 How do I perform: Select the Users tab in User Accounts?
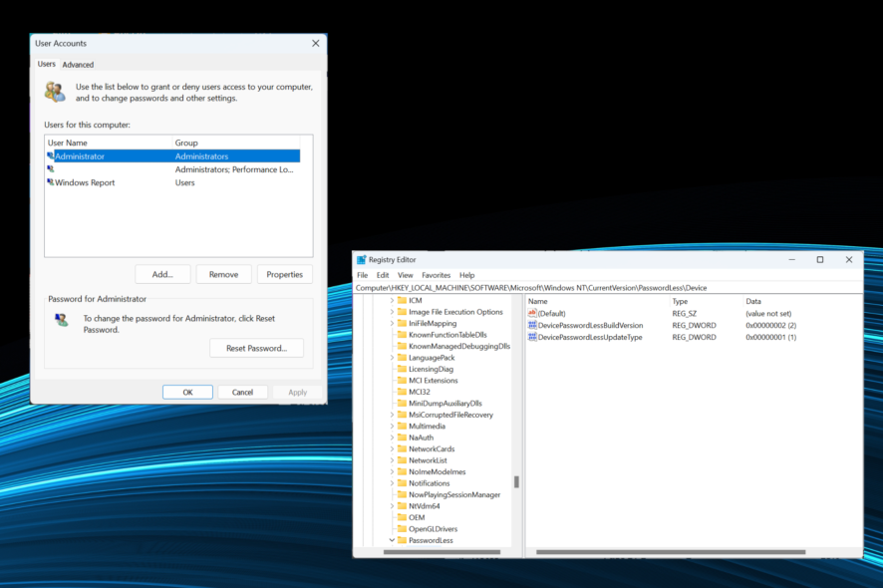pos(46,64)
